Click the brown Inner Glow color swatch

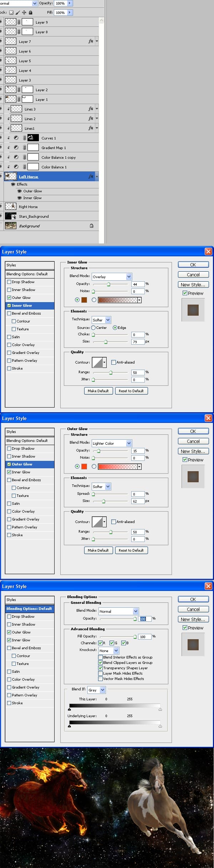84,300
